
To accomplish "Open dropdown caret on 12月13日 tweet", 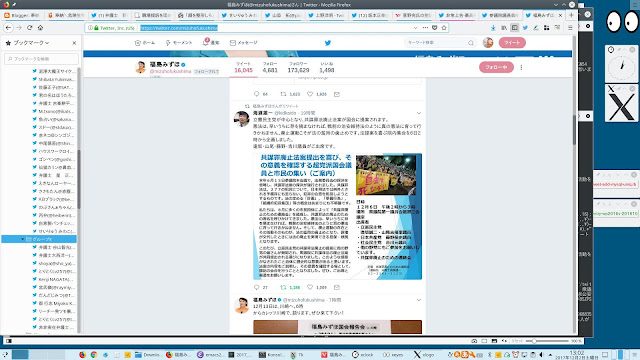I will [419, 300].
